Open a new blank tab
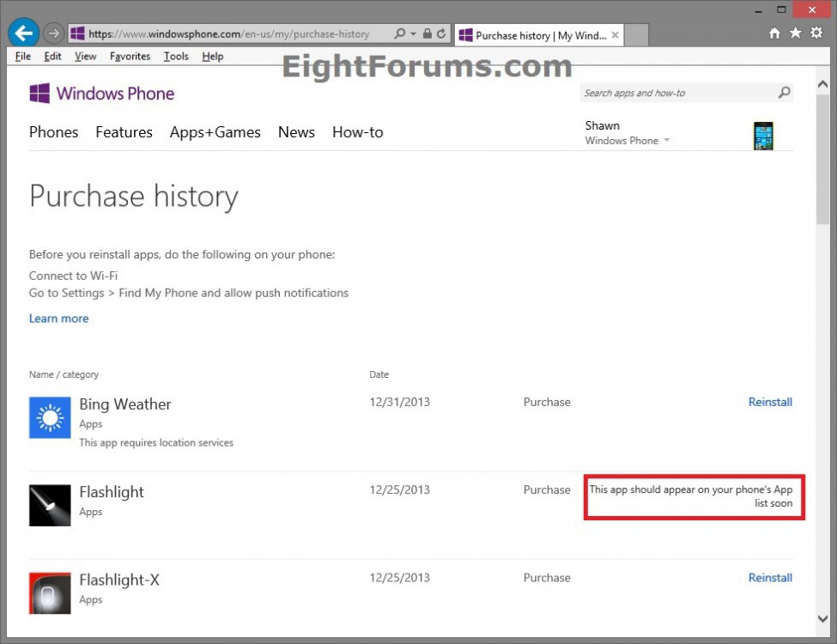The height and width of the screenshot is (644, 837). tap(636, 34)
